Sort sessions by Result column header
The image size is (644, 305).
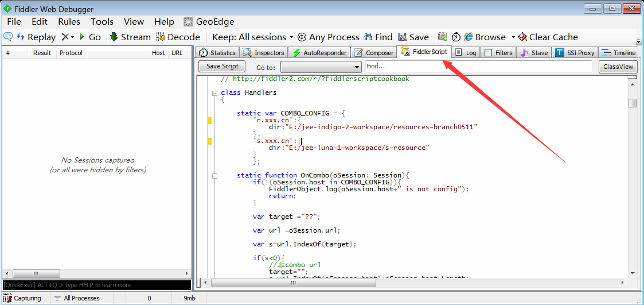42,53
